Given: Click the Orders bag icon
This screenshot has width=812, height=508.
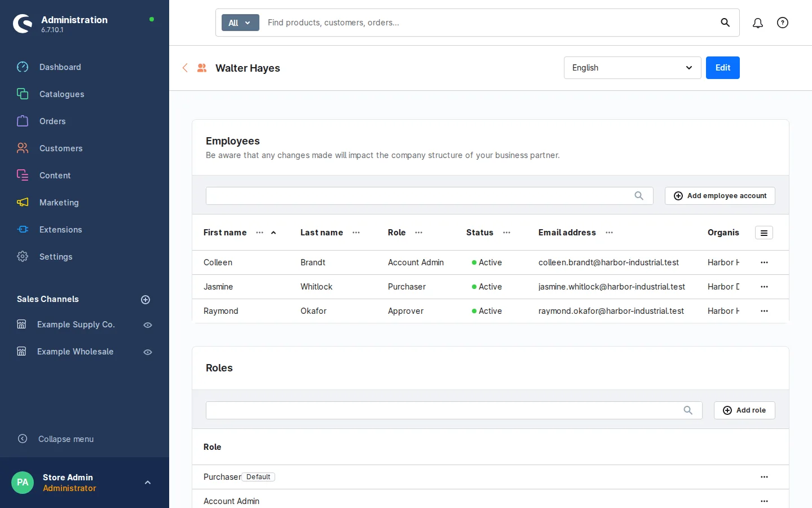Looking at the screenshot, I should coord(23,121).
